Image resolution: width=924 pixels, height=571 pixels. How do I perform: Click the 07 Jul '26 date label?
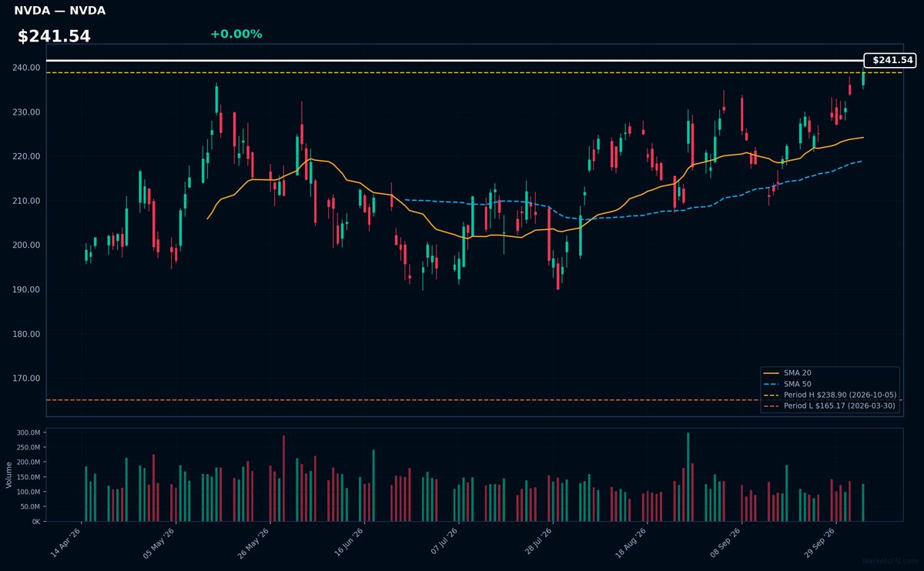pyautogui.click(x=442, y=544)
